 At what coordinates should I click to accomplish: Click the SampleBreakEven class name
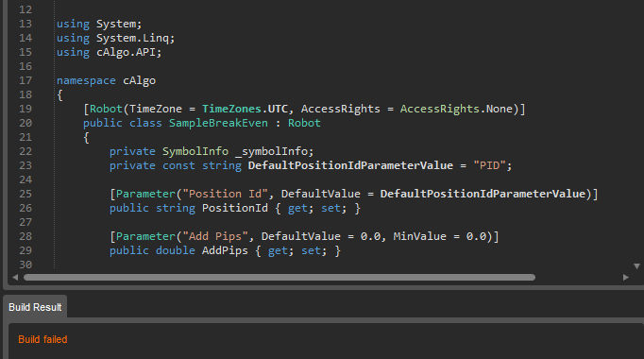(x=218, y=123)
